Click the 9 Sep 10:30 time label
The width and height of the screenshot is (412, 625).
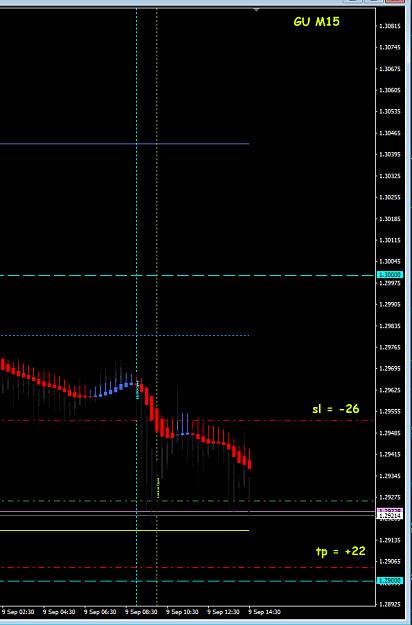(182, 612)
